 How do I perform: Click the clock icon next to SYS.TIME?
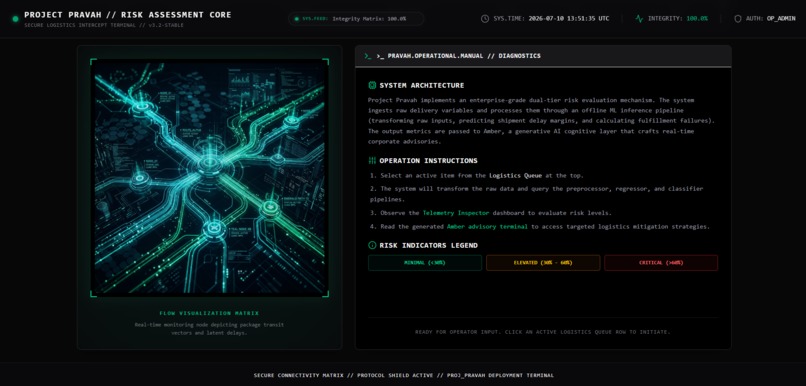(485, 19)
